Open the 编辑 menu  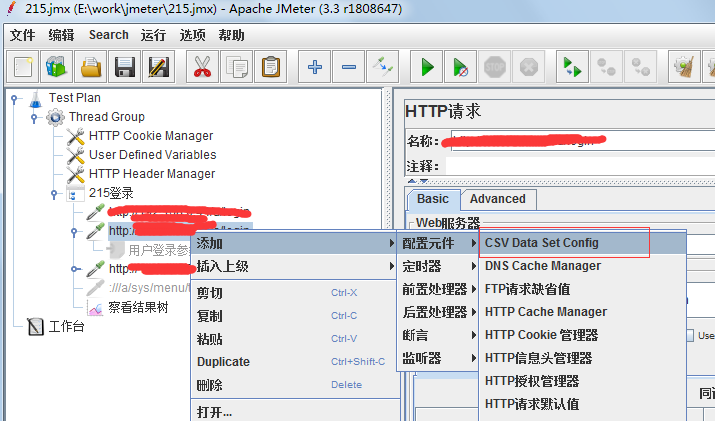tap(61, 35)
